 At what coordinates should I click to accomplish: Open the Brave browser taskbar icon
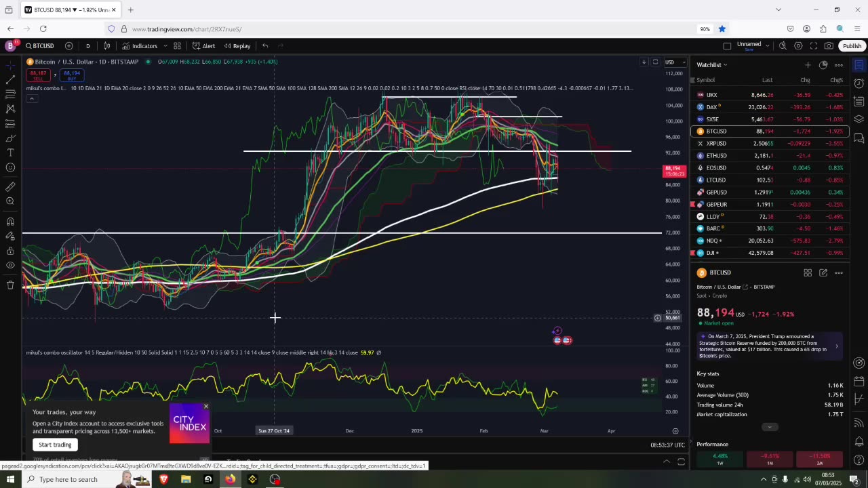tap(163, 479)
